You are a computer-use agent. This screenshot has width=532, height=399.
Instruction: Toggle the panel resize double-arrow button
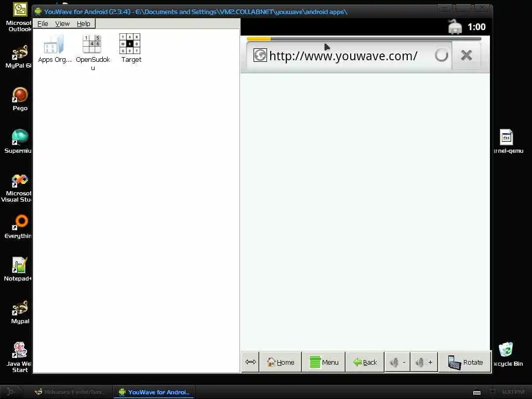pyautogui.click(x=250, y=362)
